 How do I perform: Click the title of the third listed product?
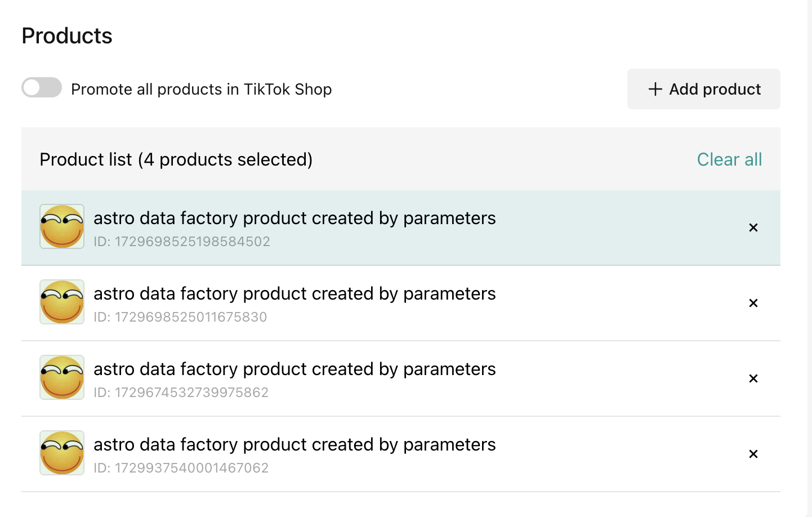click(295, 369)
